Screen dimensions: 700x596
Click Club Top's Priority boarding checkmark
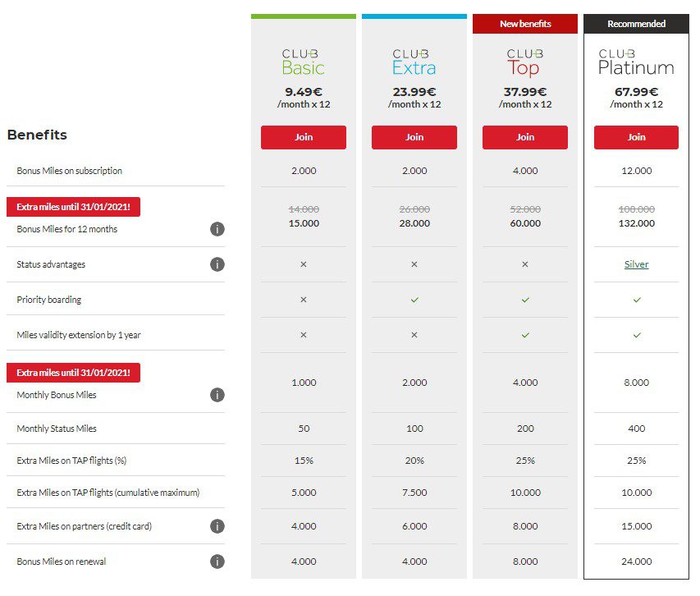(x=525, y=300)
